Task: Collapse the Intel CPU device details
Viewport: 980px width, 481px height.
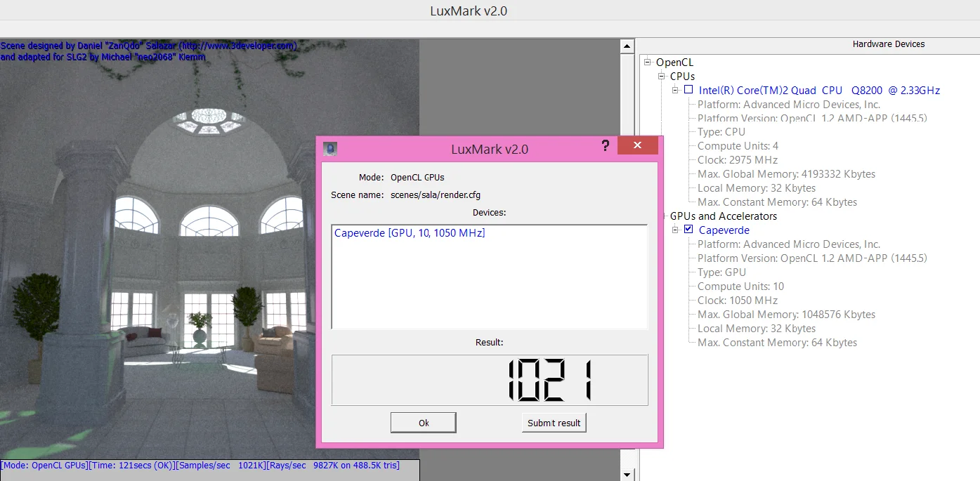Action: point(675,90)
